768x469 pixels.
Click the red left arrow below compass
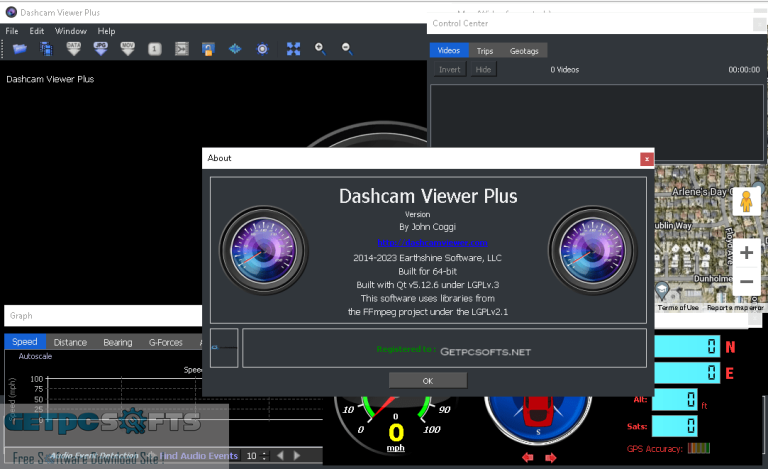[x=528, y=457]
